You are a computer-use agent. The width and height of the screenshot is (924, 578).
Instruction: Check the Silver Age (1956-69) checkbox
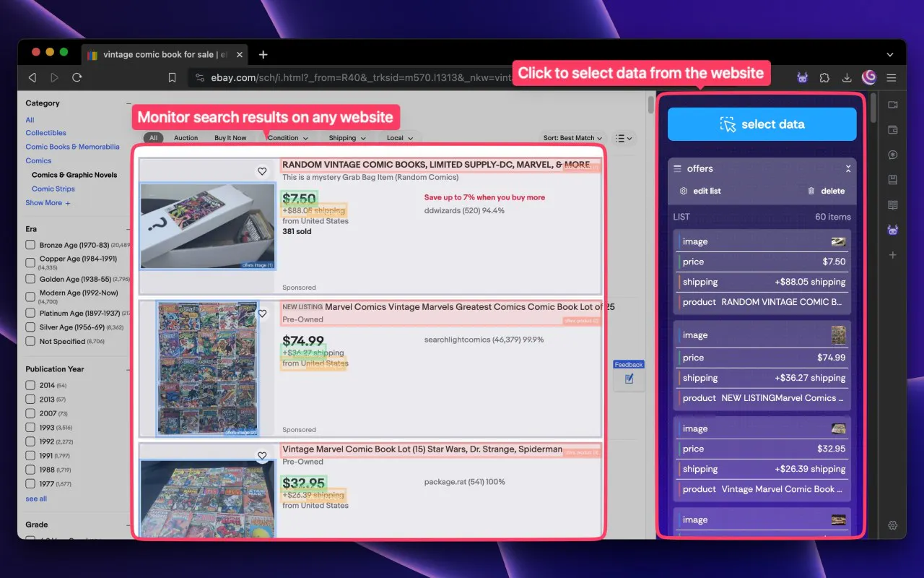pyautogui.click(x=30, y=327)
